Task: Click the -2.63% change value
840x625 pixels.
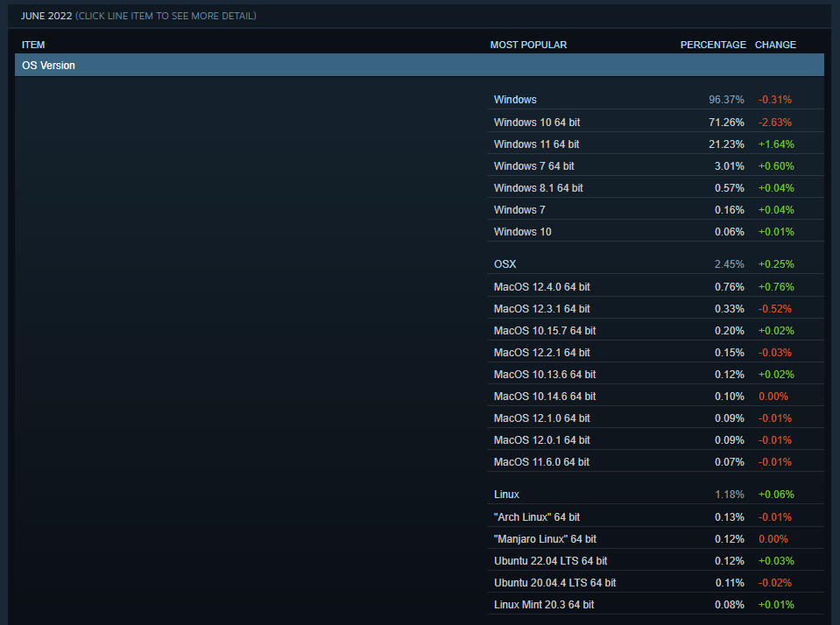Action: 774,122
